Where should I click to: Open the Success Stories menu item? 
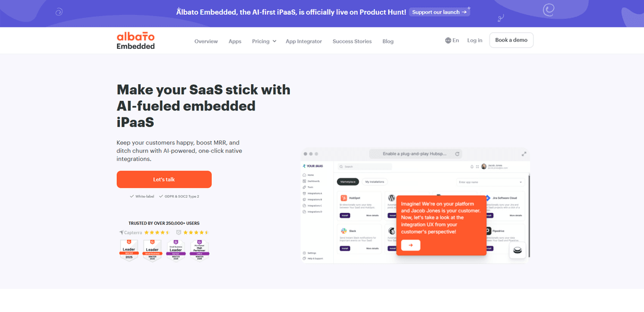point(352,41)
